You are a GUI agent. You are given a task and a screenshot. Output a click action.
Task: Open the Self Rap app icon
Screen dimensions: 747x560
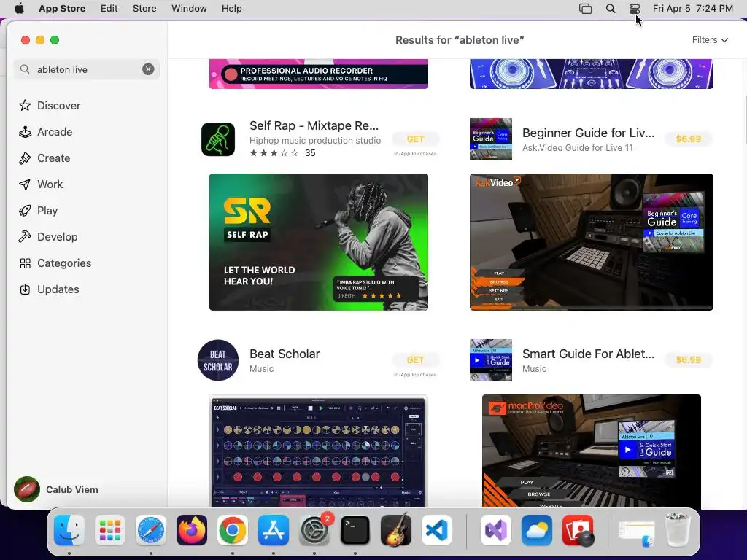[x=218, y=139]
